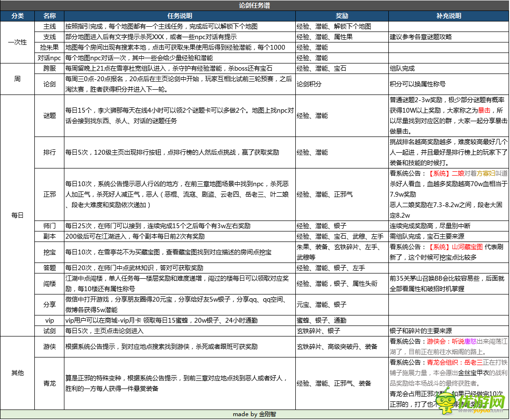Click the 一次性 category cell

point(17,42)
